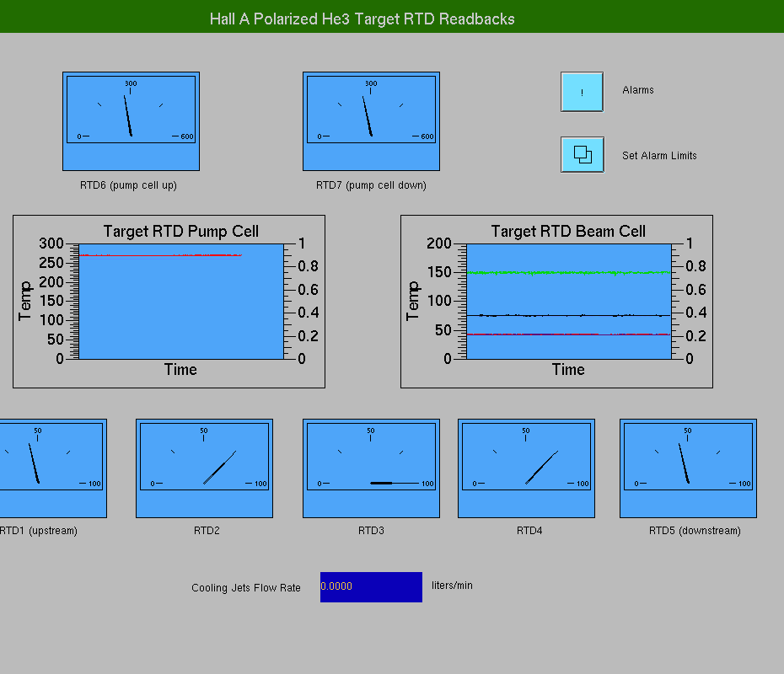Click the black trace in Beam Cell plot
This screenshot has height=674, width=784.
(x=568, y=315)
